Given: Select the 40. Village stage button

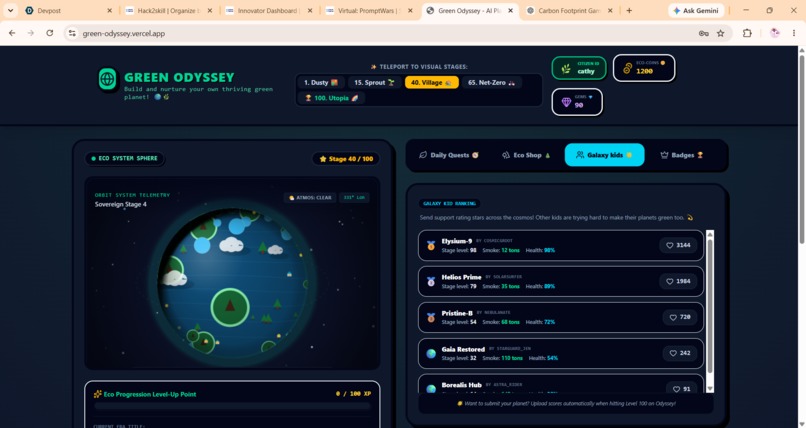Looking at the screenshot, I should (431, 82).
